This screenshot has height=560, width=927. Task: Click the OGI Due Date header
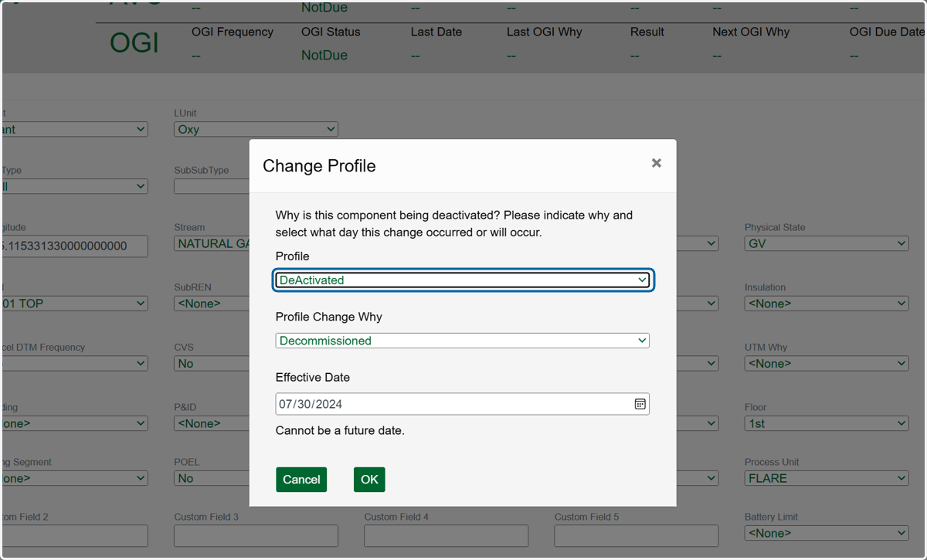click(887, 32)
